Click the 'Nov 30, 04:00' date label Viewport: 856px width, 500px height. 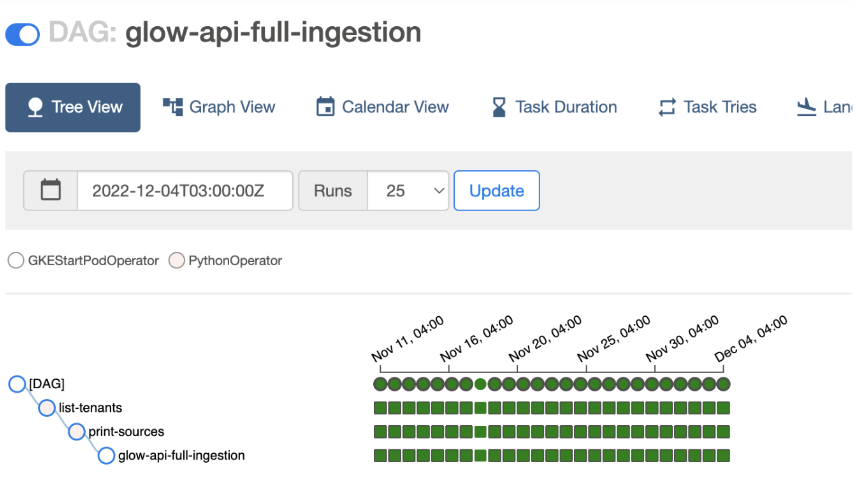[682, 339]
